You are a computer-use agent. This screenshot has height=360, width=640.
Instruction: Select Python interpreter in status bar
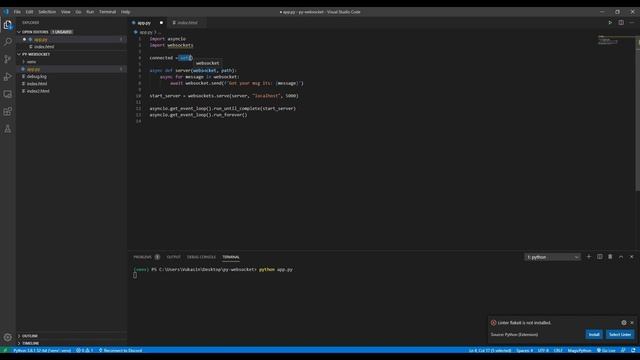pyautogui.click(x=42, y=350)
